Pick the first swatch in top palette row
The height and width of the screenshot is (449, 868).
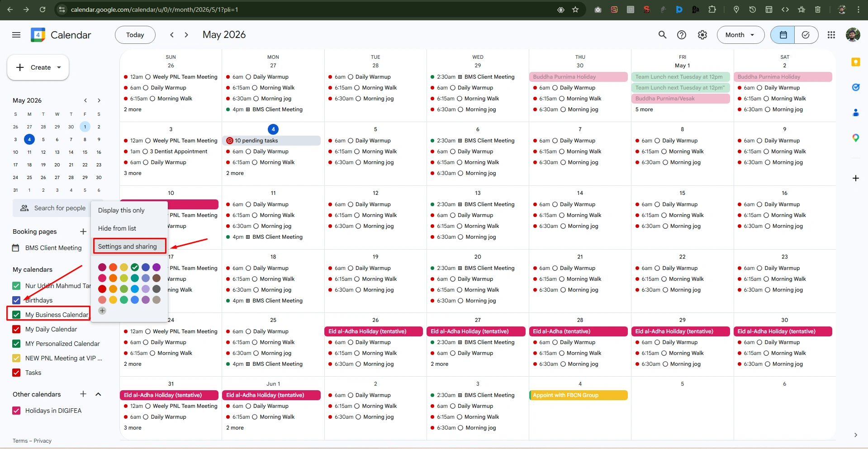coord(102,267)
